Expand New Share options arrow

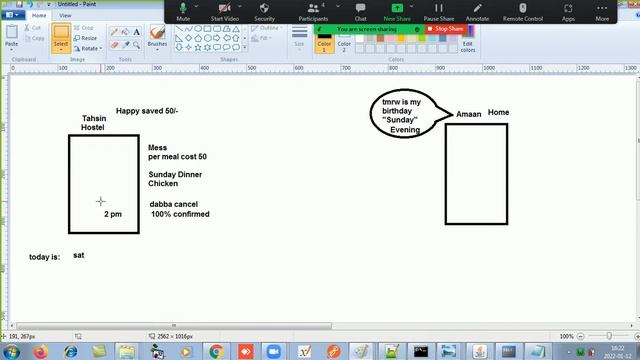tap(411, 7)
